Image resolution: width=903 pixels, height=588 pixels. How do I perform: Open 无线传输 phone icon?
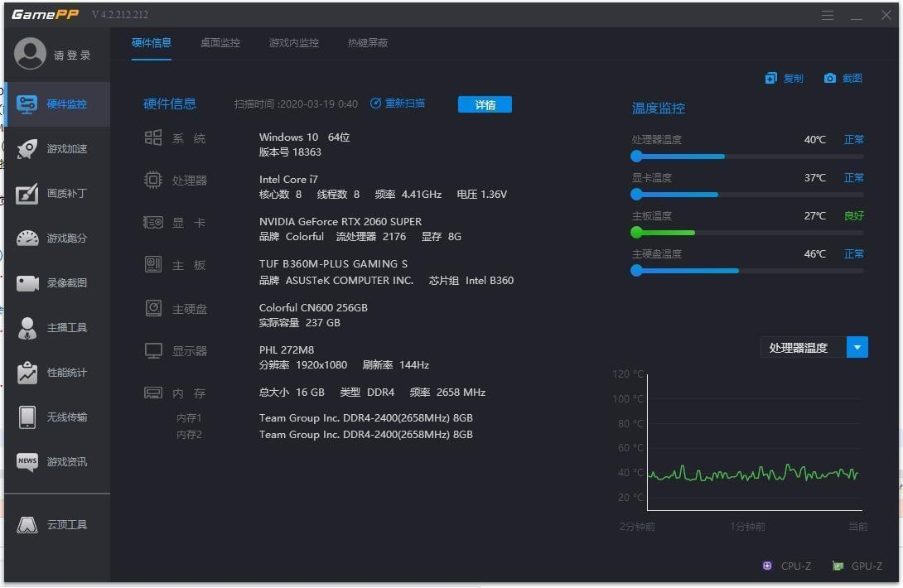coord(27,417)
